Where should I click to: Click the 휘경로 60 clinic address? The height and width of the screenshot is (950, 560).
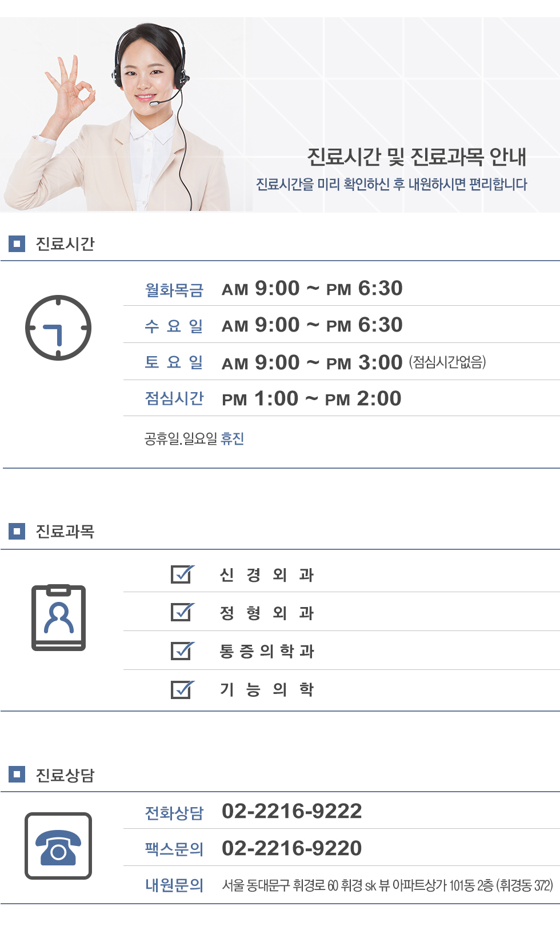tap(387, 885)
